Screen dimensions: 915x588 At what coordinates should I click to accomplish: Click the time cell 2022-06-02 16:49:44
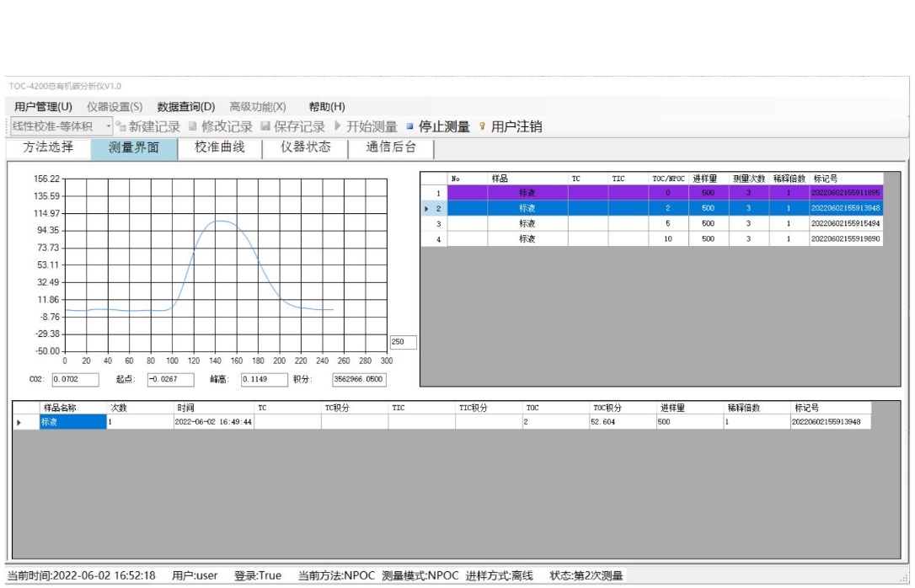click(213, 422)
